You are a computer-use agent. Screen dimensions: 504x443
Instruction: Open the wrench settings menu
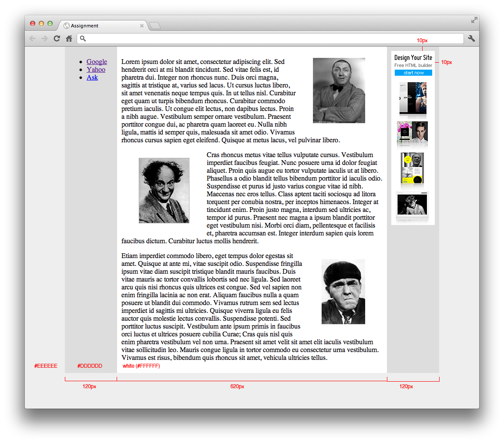(x=471, y=39)
